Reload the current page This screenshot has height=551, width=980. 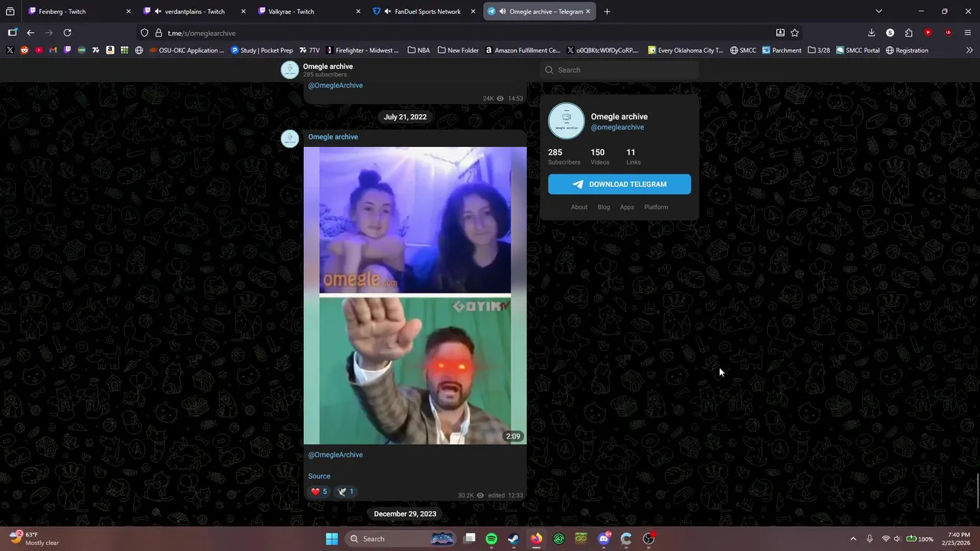[67, 33]
